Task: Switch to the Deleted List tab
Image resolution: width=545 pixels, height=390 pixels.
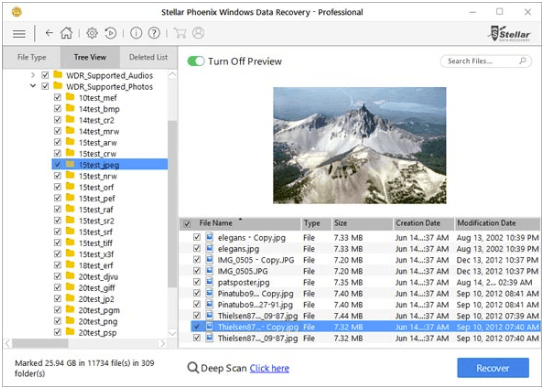Action: coord(148,57)
